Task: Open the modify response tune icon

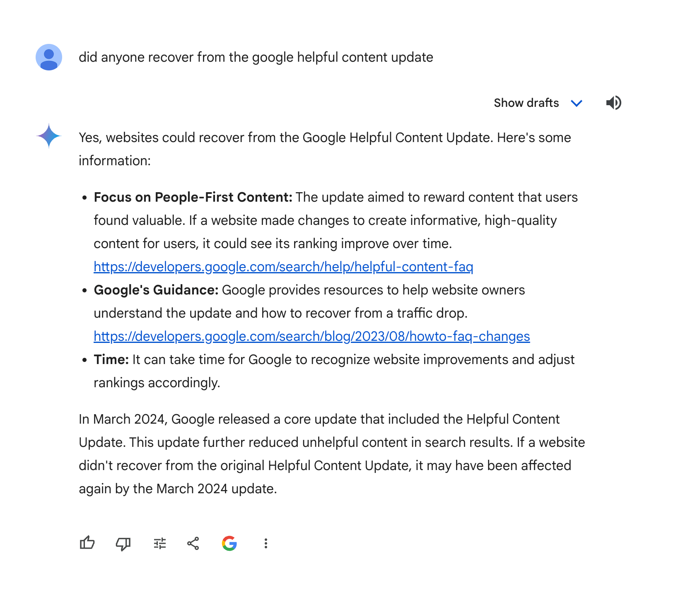Action: 159,543
